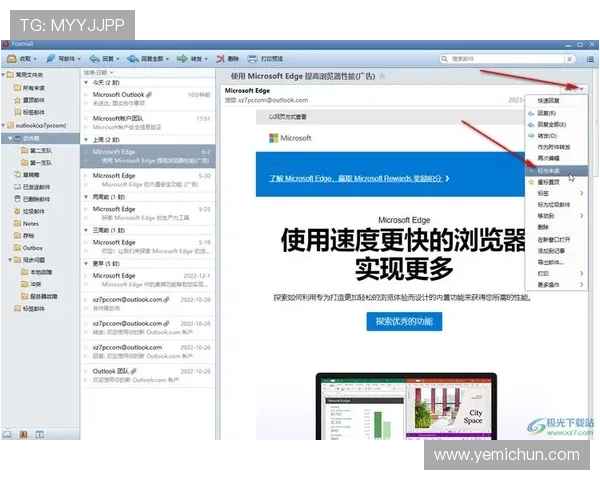Click the 写邮件 compose feather icon
Image resolution: width=600 pixels, height=480 pixels.
[x=50, y=59]
